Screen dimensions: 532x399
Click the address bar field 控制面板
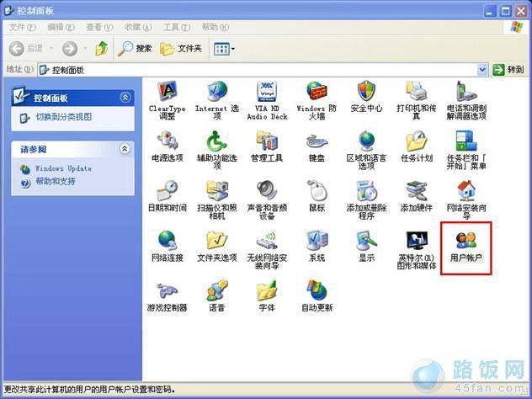258,70
